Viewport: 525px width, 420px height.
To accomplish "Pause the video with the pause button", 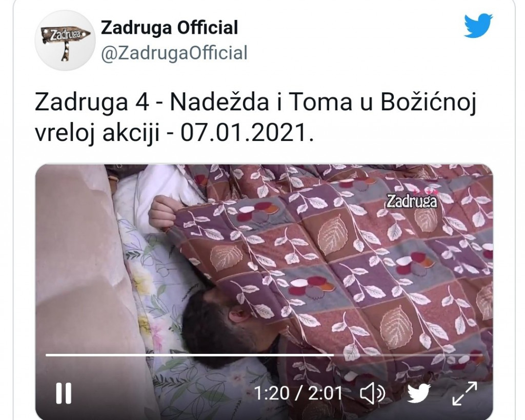I will coord(64,393).
